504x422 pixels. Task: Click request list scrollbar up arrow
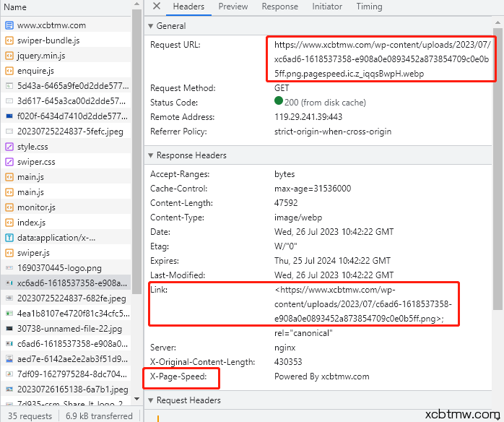point(136,4)
